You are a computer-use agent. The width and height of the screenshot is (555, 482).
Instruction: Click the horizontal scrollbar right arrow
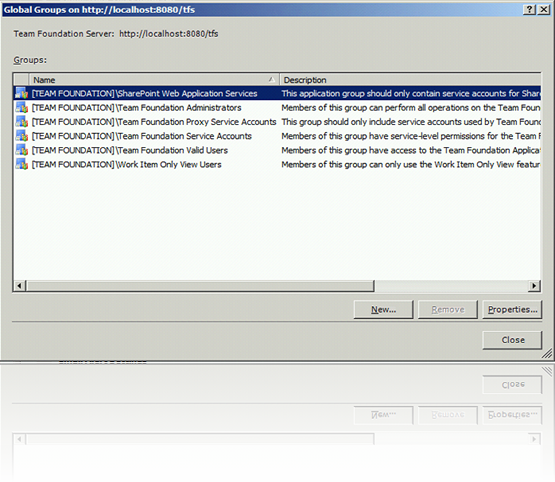534,285
